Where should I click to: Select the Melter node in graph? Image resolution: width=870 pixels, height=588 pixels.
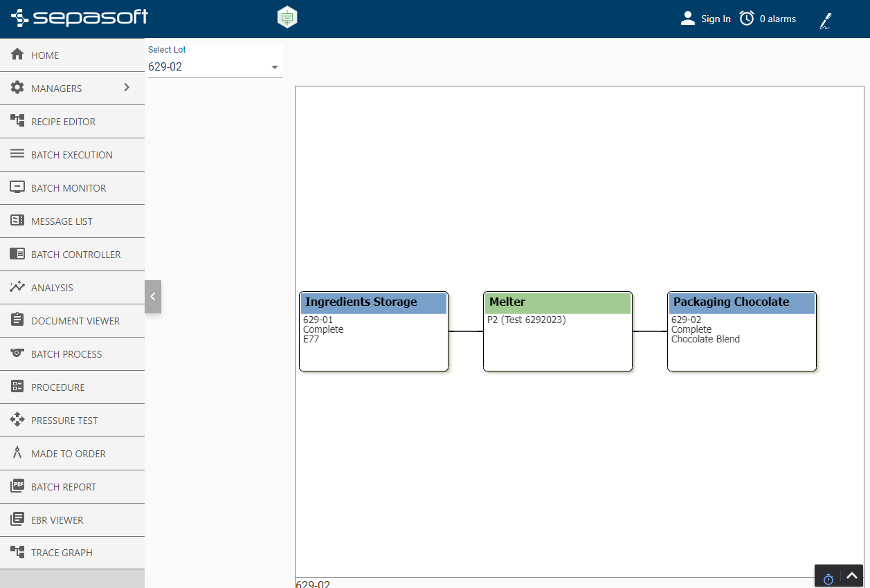tap(558, 331)
